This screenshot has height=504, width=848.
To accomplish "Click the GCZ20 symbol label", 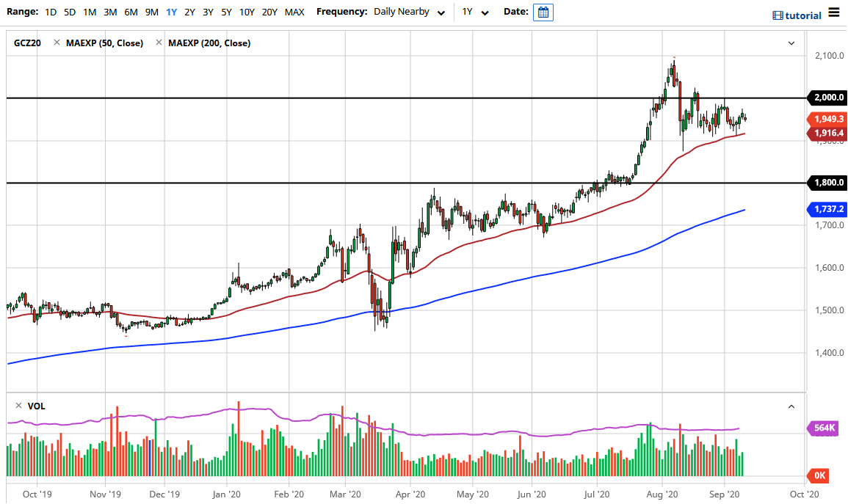I will click(x=27, y=43).
